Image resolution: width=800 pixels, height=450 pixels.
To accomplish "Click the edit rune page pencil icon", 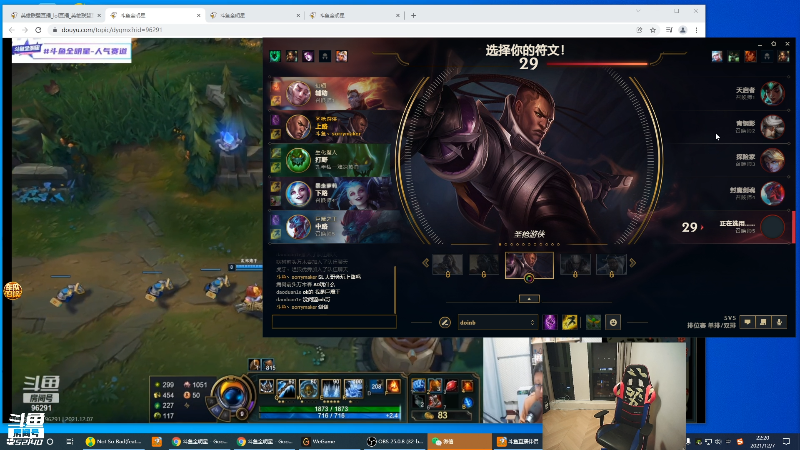I will tap(444, 322).
